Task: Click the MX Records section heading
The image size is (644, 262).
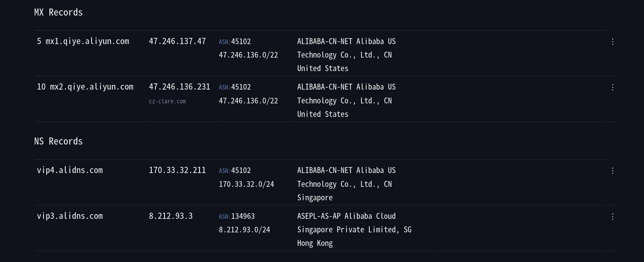Action: [x=58, y=12]
